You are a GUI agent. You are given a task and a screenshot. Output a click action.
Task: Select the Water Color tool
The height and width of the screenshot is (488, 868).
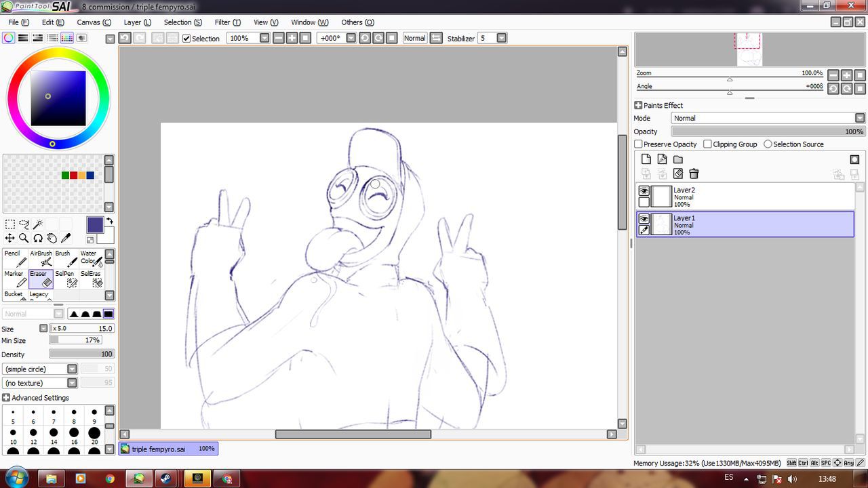[x=91, y=258]
